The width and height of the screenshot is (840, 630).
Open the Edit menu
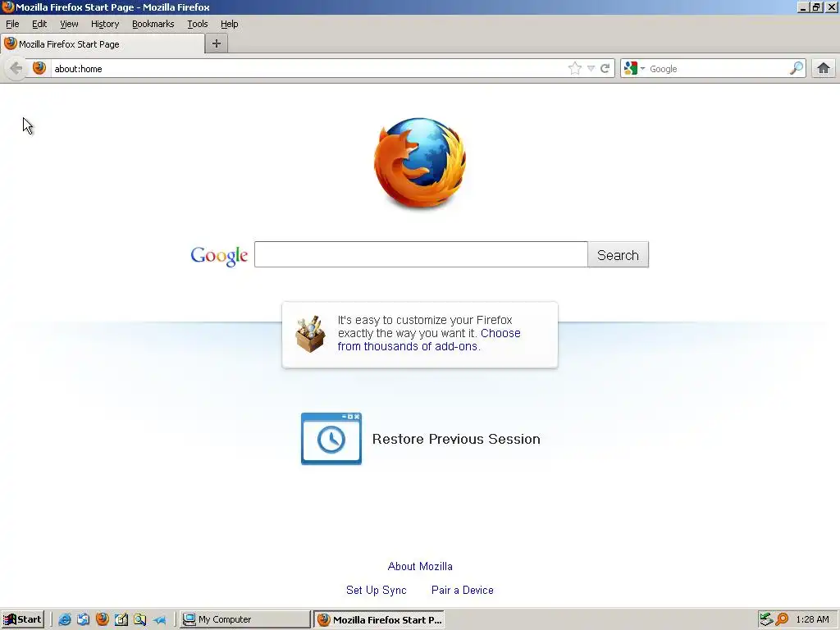(x=39, y=24)
